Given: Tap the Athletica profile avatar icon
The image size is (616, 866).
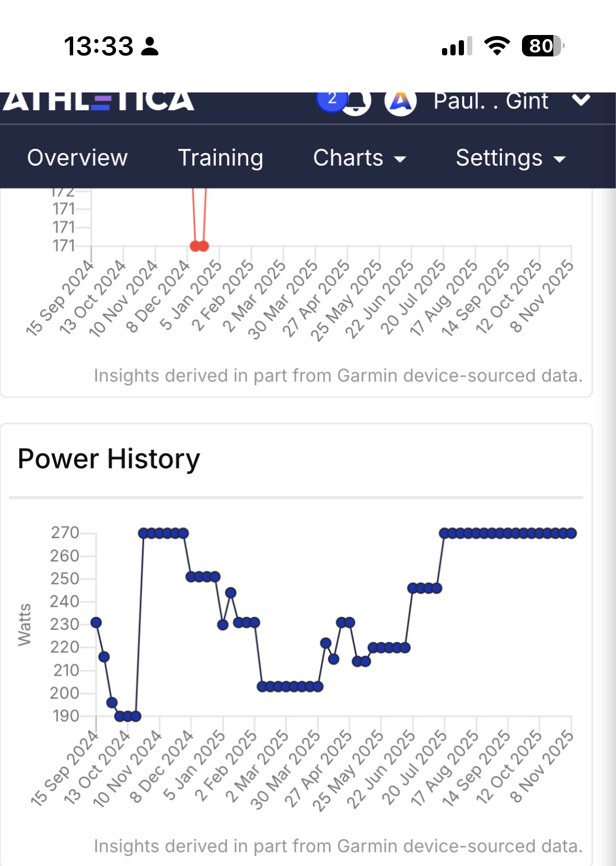Looking at the screenshot, I should tap(400, 101).
